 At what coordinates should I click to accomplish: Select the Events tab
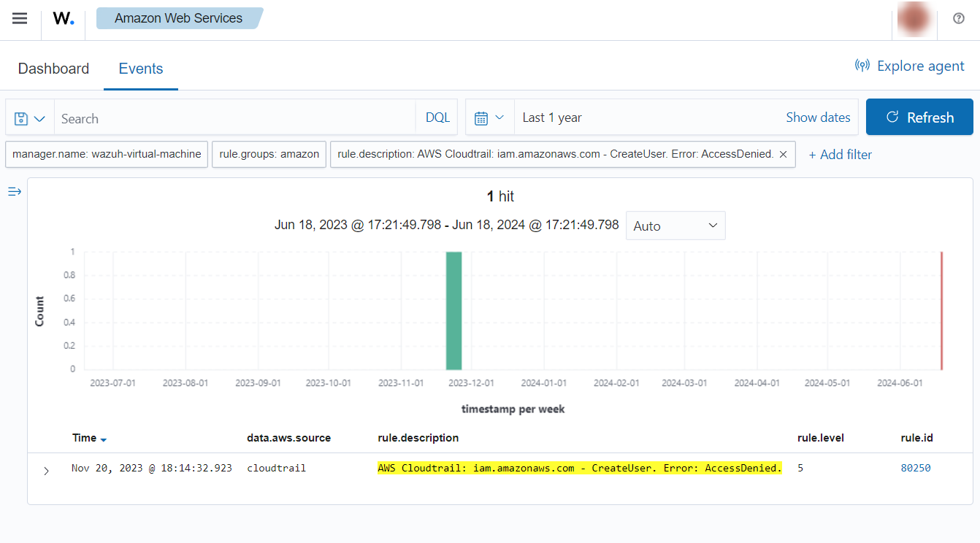tap(141, 69)
